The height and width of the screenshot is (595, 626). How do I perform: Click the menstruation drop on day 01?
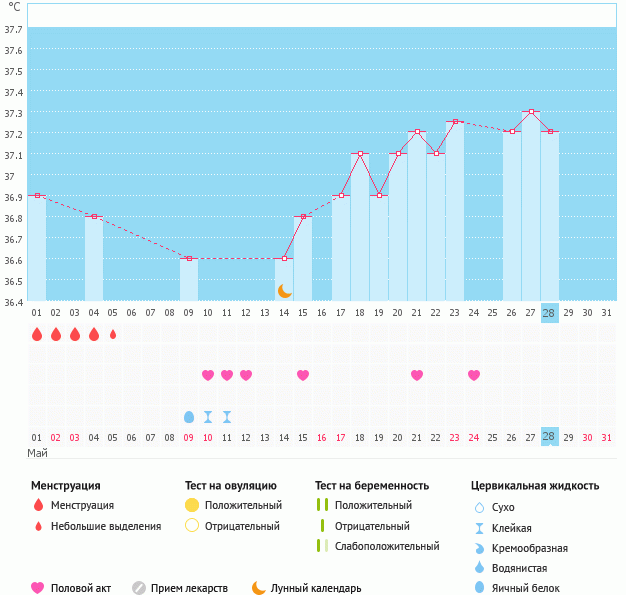[x=37, y=334]
